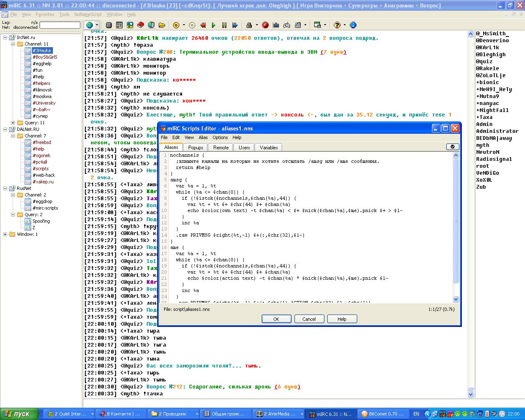Screen dimensions: 525x420
Task: Click the blue bar-chart equalizer icon
Action: coord(276,25)
